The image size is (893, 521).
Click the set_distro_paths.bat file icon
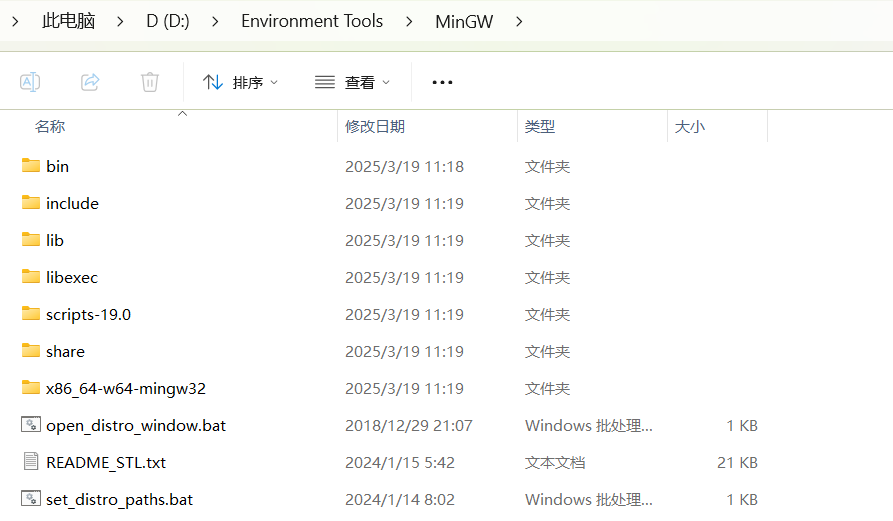click(x=31, y=499)
